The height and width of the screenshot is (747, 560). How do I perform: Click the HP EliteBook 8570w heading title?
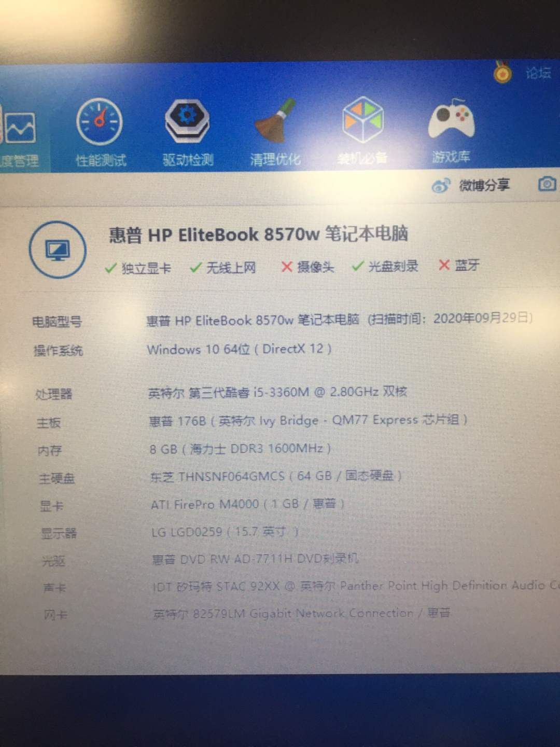(259, 234)
